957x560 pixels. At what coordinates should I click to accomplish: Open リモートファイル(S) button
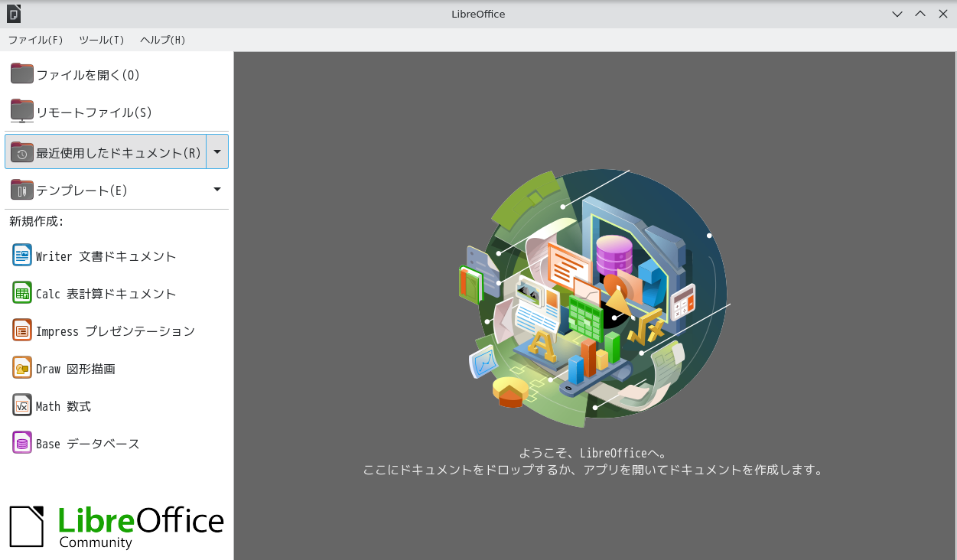tap(116, 112)
